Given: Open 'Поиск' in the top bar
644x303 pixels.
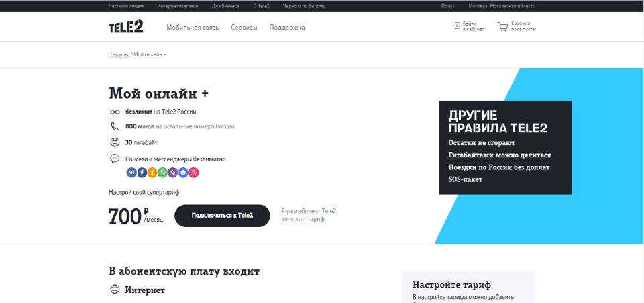Looking at the screenshot, I should (448, 6).
